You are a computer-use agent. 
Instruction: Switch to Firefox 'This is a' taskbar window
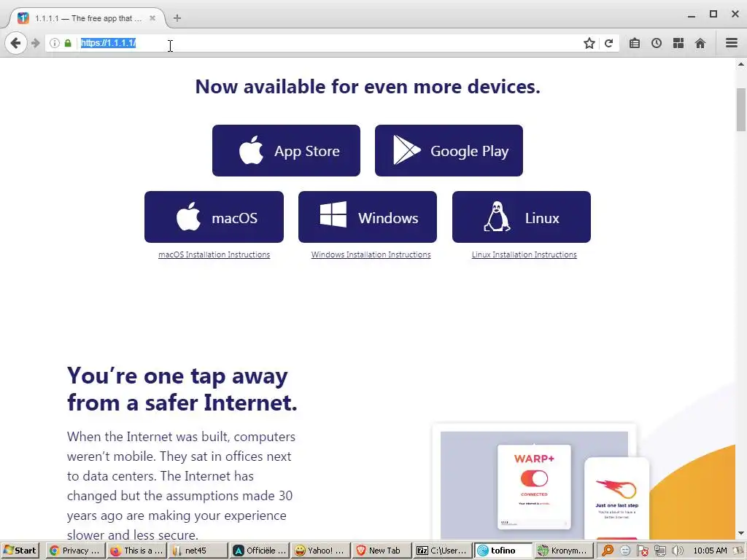pos(136,551)
